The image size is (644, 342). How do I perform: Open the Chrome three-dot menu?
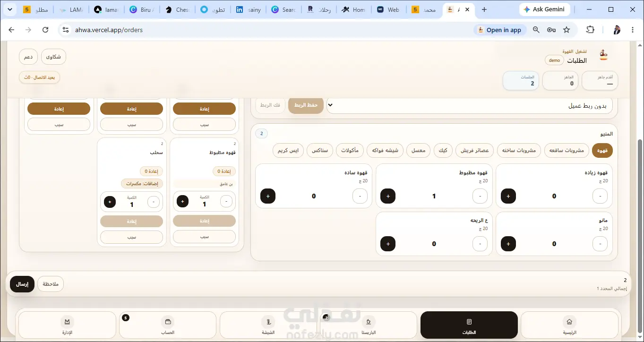pos(633,30)
